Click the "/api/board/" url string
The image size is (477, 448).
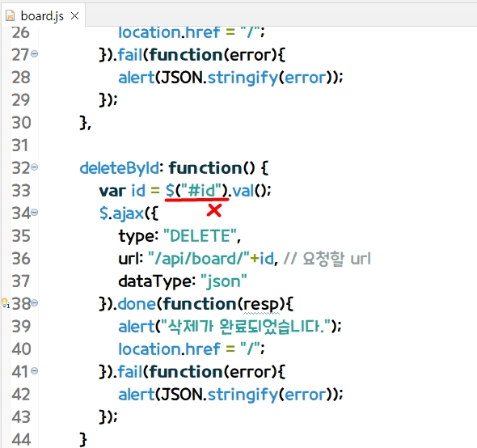pos(199,259)
